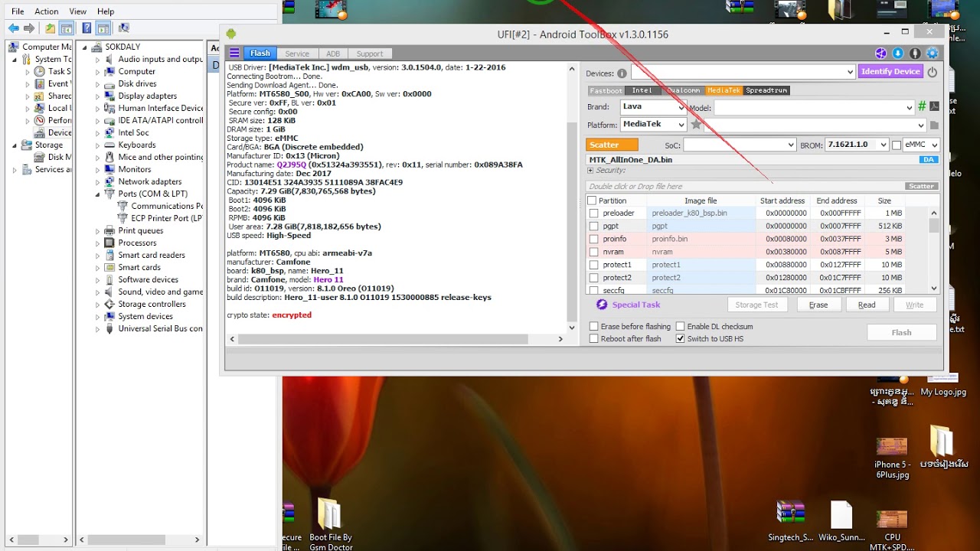Click the dark plug icon in UFI header
The image size is (980, 551).
pyautogui.click(x=915, y=54)
